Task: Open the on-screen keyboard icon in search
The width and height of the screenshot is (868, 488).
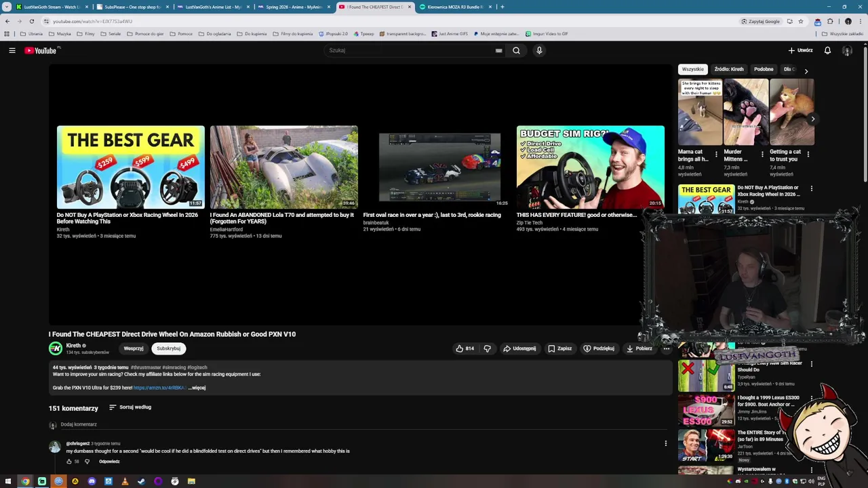Action: 498,50
